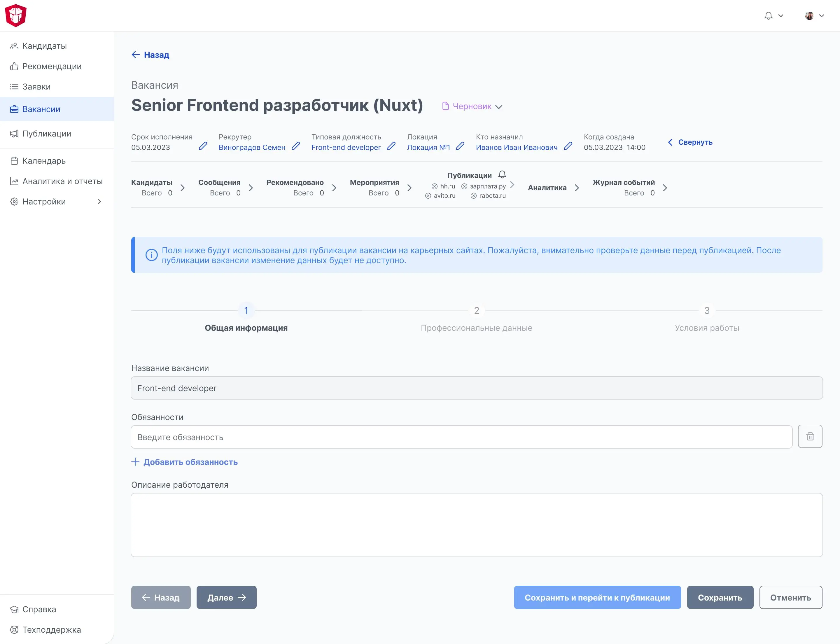Click the Сохранить и перейти к публикации button
The width and height of the screenshot is (840, 644).
(597, 597)
